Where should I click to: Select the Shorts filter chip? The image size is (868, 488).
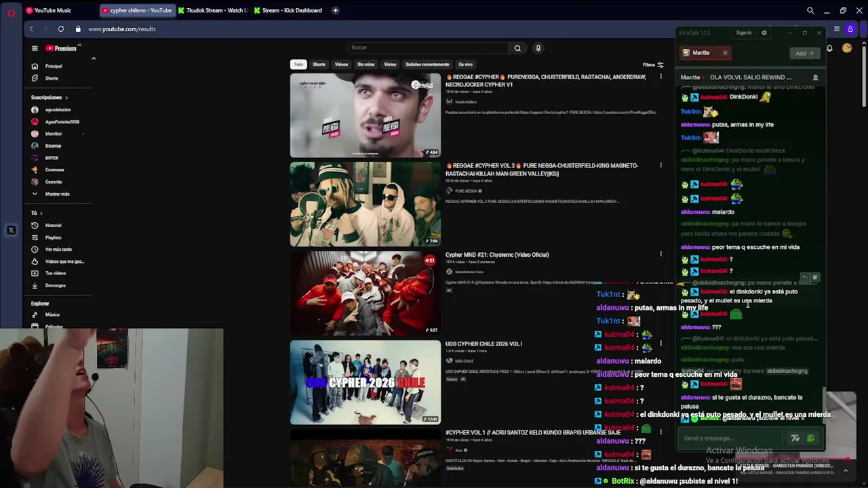(x=319, y=64)
